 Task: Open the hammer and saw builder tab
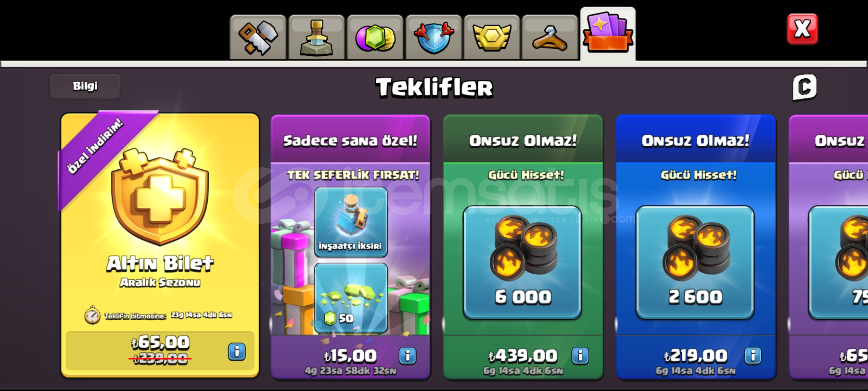tap(258, 38)
